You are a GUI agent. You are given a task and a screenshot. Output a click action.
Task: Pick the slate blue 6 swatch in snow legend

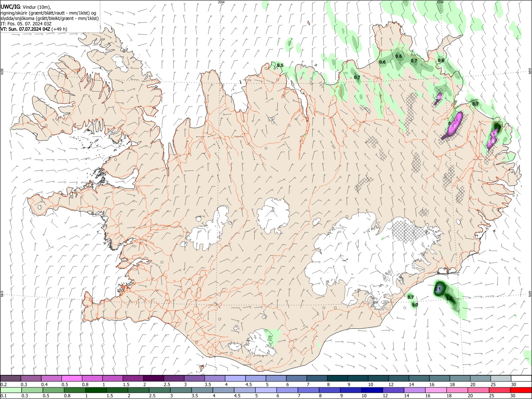296,378
